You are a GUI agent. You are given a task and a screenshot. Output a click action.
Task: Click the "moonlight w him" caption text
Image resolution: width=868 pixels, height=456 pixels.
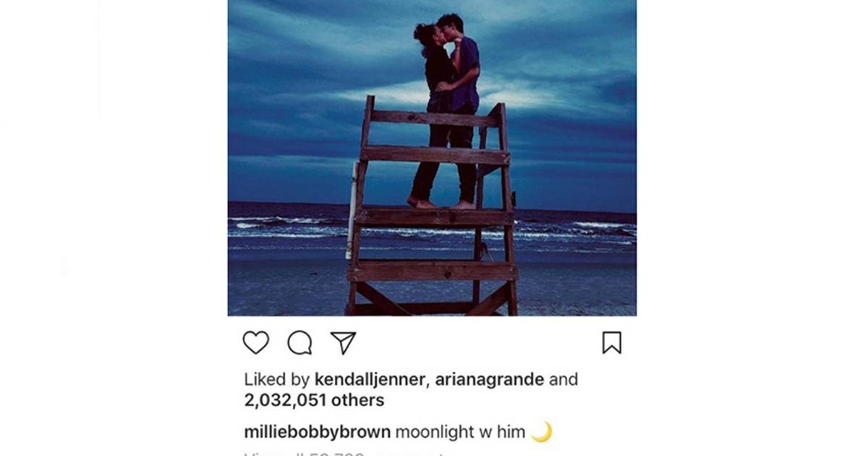[x=460, y=433]
